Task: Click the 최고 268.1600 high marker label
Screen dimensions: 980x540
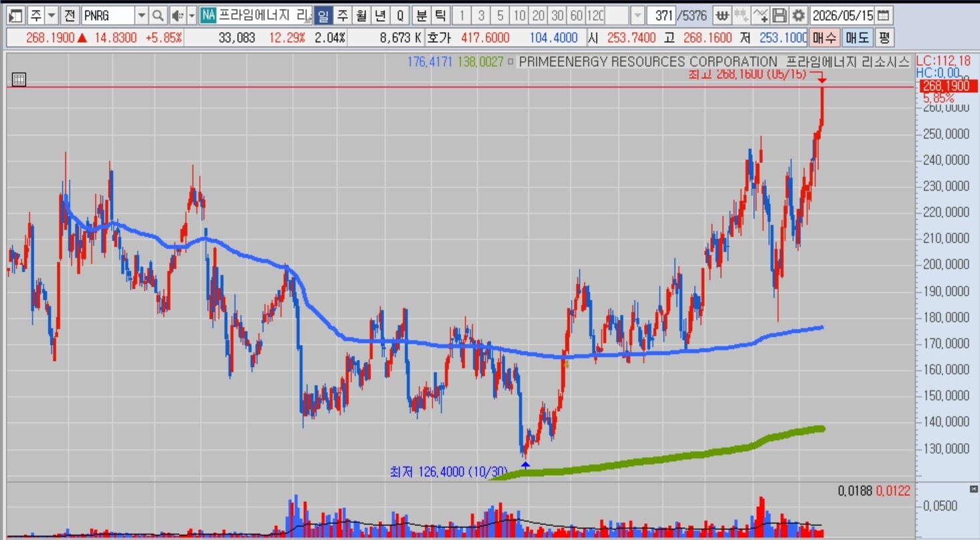Action: click(x=748, y=74)
